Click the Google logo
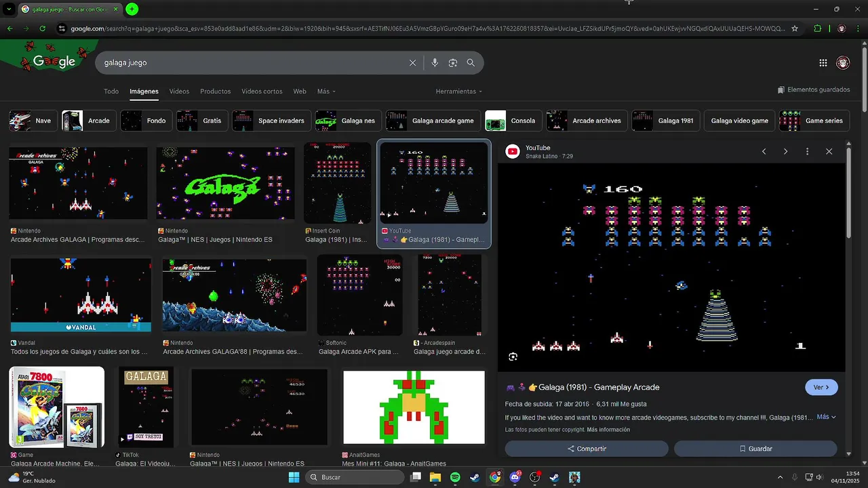The width and height of the screenshot is (868, 488). click(54, 62)
